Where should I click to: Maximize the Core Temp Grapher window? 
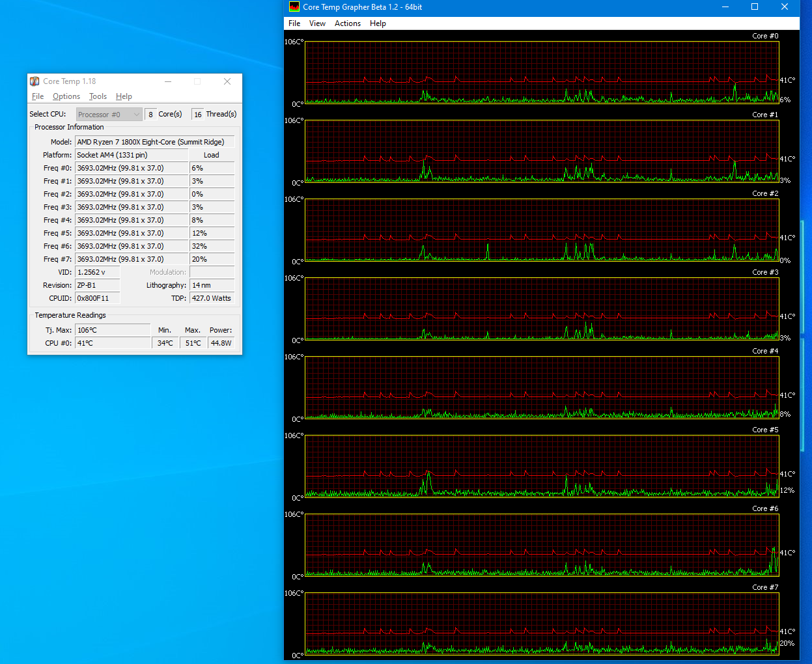[x=755, y=7]
